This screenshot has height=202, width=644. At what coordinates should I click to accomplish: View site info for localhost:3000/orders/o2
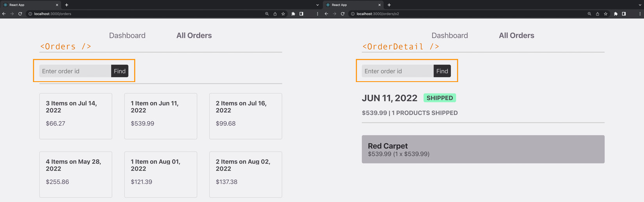(353, 14)
